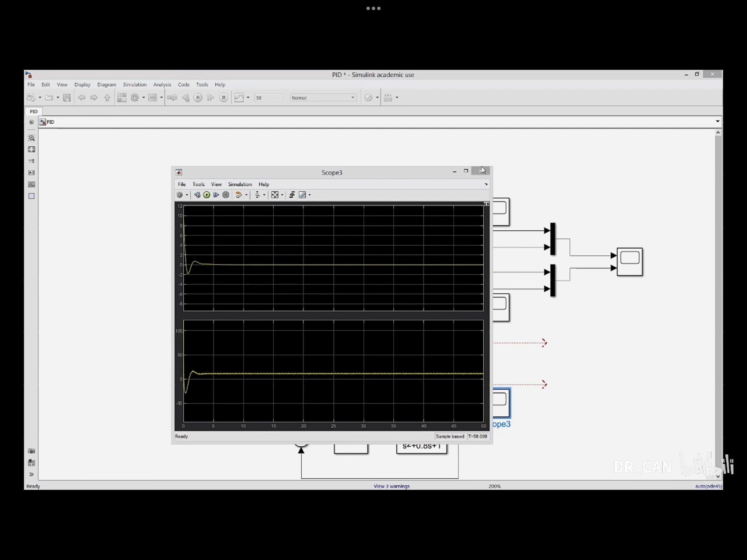Stop the simulation in Simulink toolbar
The width and height of the screenshot is (747, 560).
click(x=224, y=98)
